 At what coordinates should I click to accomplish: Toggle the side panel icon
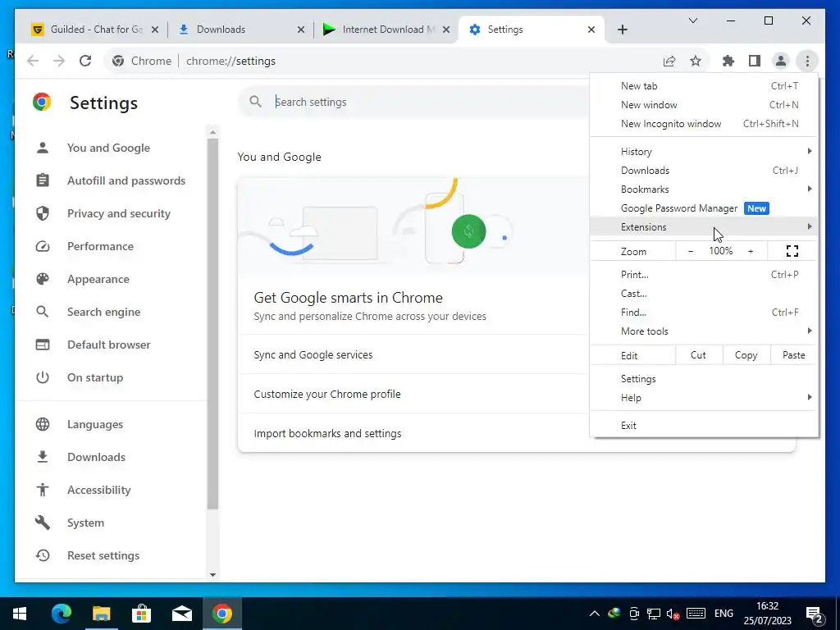[755, 61]
